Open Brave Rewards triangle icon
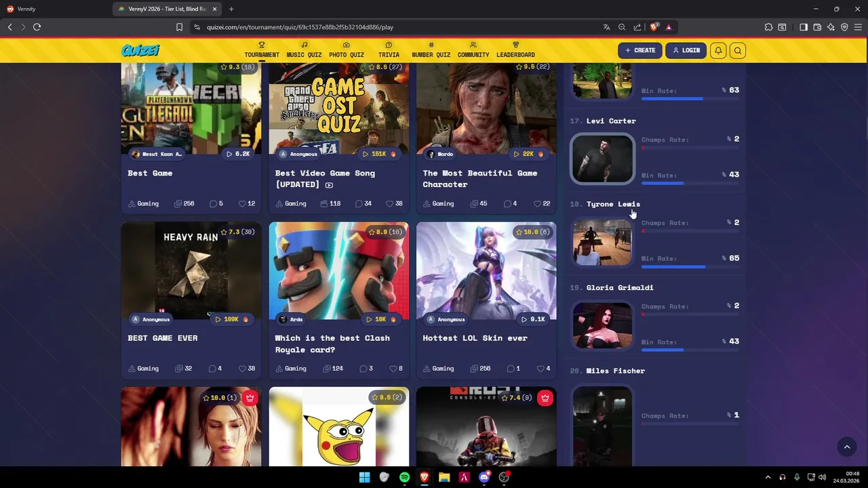Viewport: 868px width, 488px height. pos(669,27)
